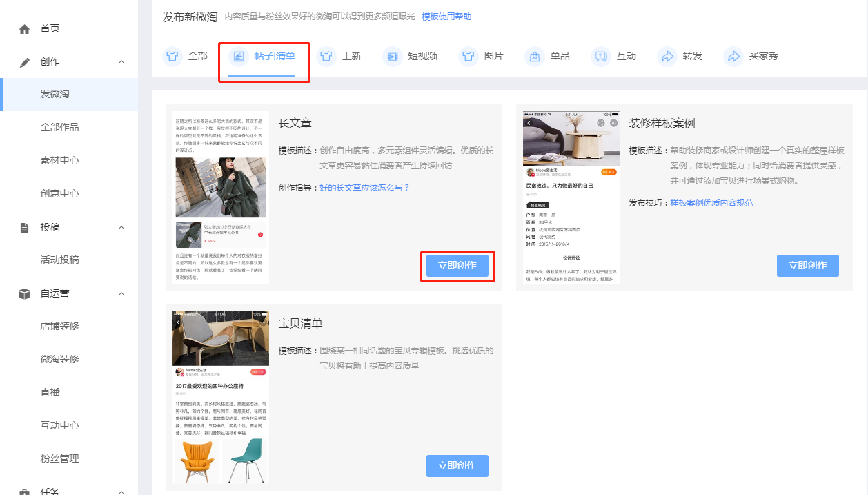The image size is (868, 495).
Task: Click the share arrow icon for 买家秀
Action: [733, 57]
